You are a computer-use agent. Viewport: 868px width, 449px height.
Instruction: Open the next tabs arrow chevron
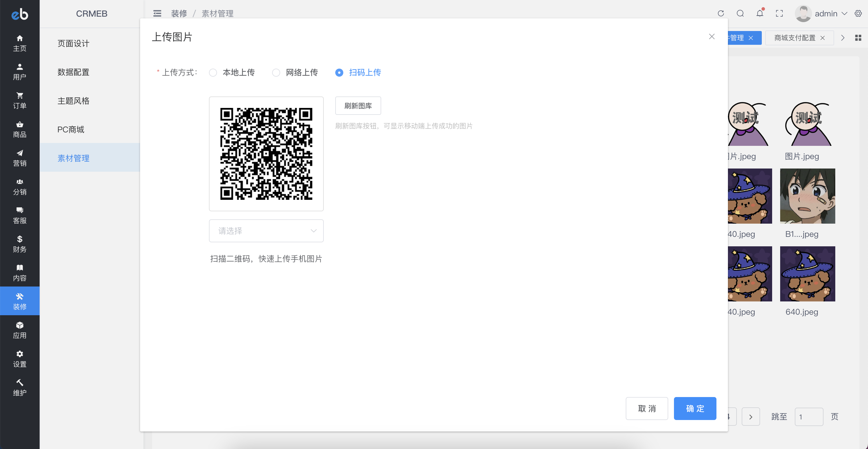tap(842, 38)
